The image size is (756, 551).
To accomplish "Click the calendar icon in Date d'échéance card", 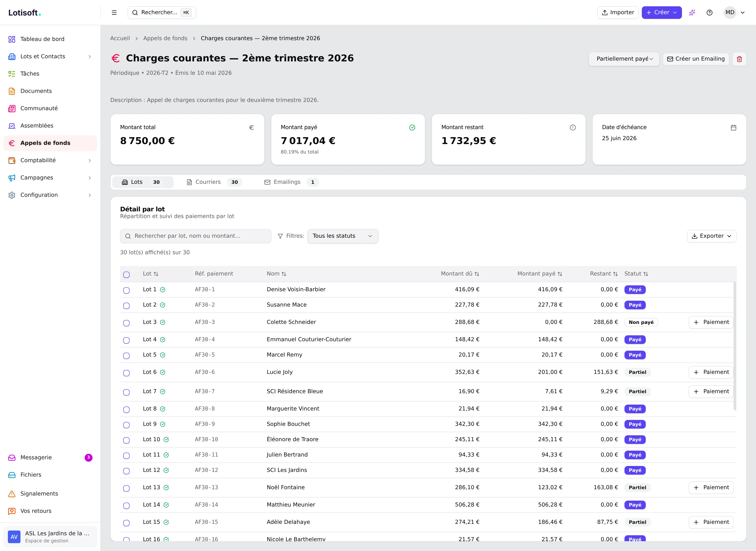I will pyautogui.click(x=733, y=127).
